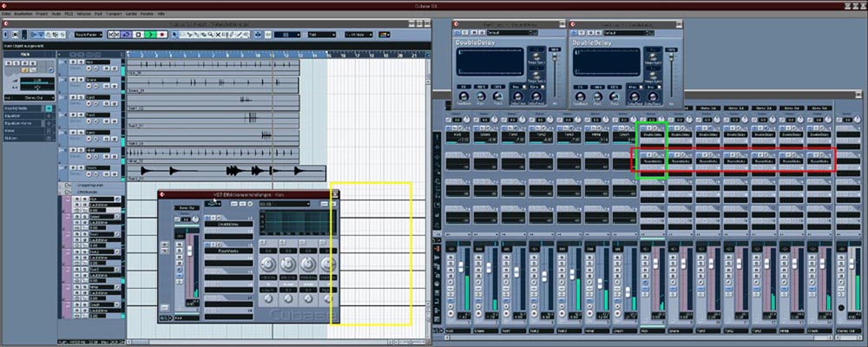Open the Kanal section in the inspector
868x347 pixels.
pos(30,131)
